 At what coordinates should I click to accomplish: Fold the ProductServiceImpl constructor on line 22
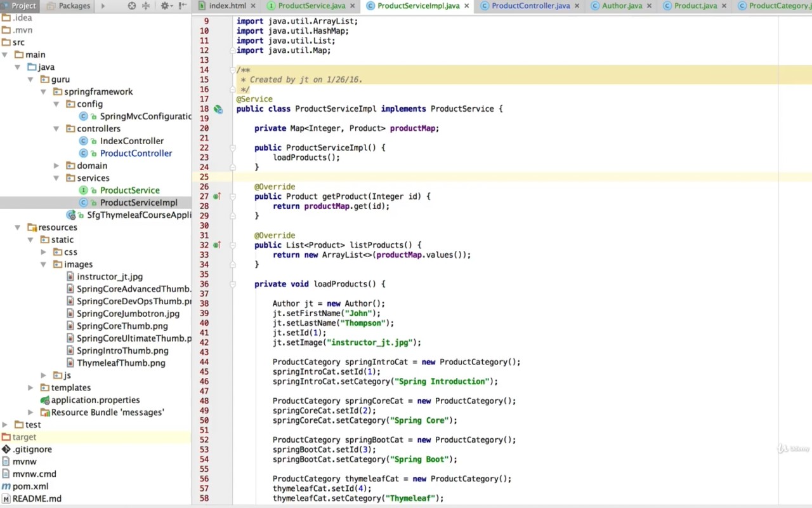click(233, 148)
